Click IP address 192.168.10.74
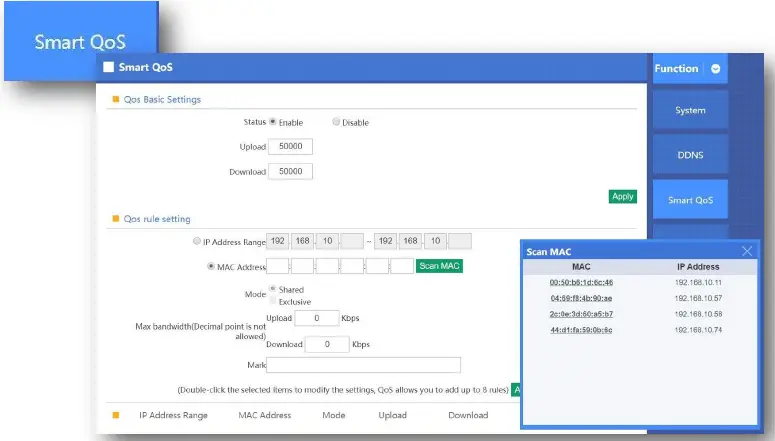The height and width of the screenshot is (441, 775). coord(698,330)
